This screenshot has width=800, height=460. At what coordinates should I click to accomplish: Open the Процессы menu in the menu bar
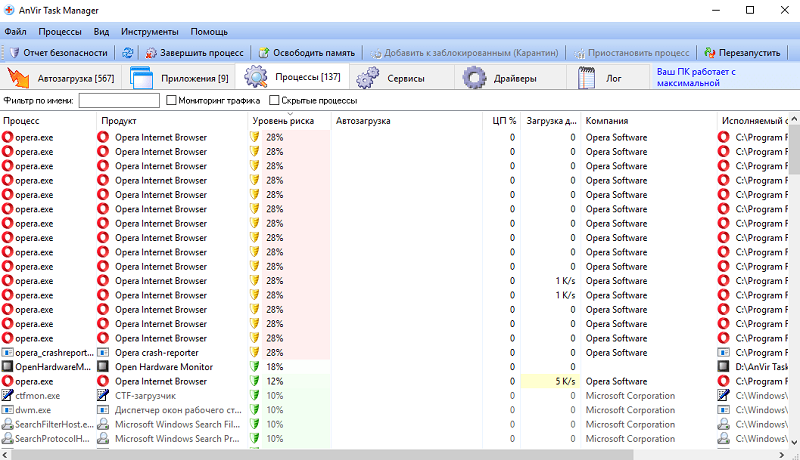pos(60,32)
